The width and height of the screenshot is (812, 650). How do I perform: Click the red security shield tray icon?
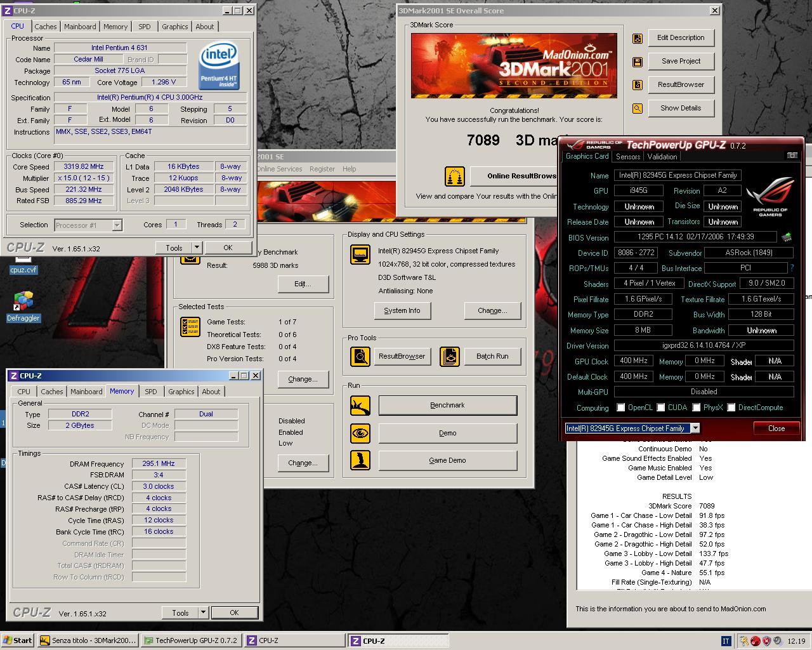tap(766, 641)
